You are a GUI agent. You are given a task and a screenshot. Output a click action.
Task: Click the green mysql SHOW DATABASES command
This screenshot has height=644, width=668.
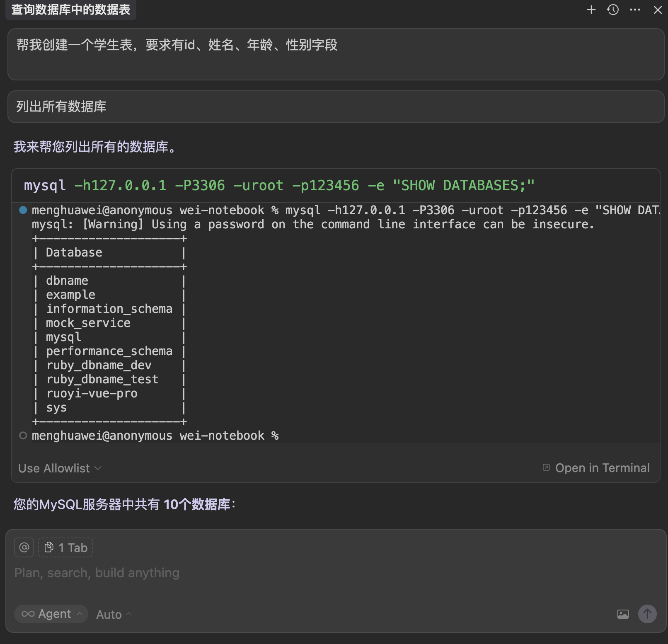click(x=279, y=185)
